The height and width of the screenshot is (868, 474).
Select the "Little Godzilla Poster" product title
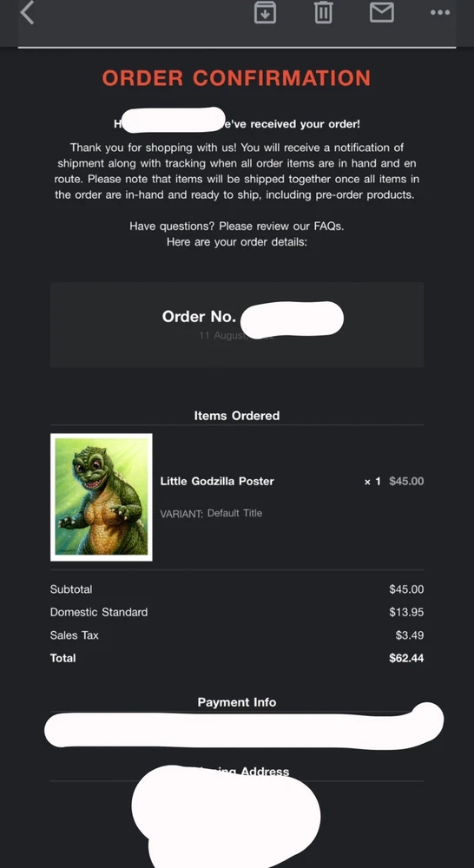coord(217,481)
